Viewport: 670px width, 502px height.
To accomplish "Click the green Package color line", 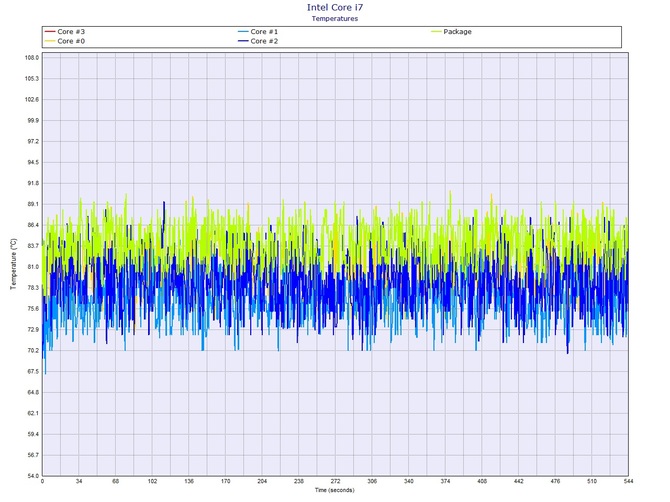I will tap(436, 32).
